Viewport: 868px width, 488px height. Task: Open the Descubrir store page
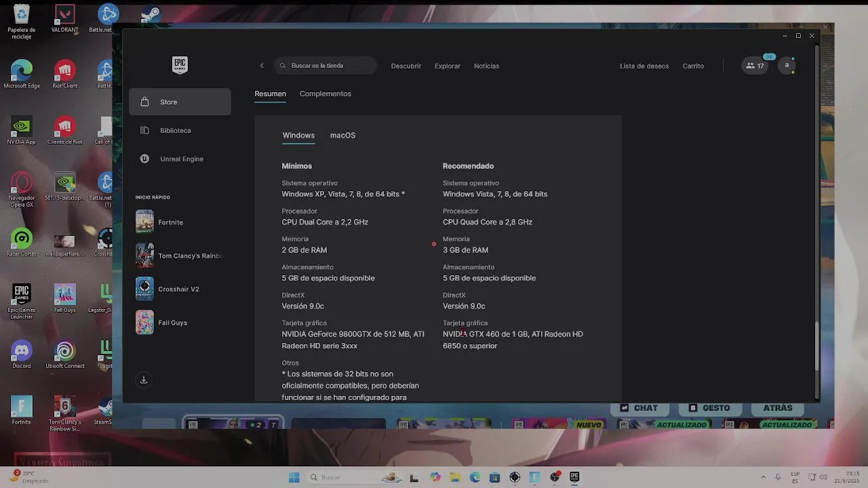[406, 66]
